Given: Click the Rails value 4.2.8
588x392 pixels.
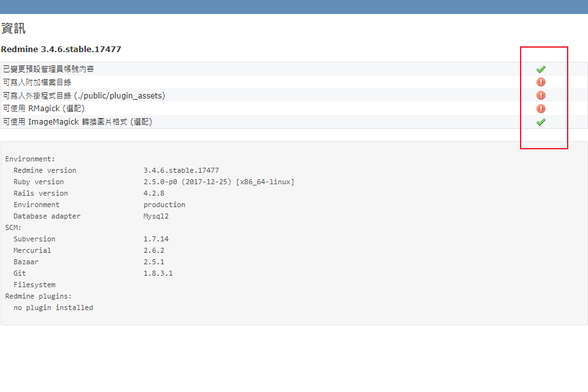Looking at the screenshot, I should [154, 193].
